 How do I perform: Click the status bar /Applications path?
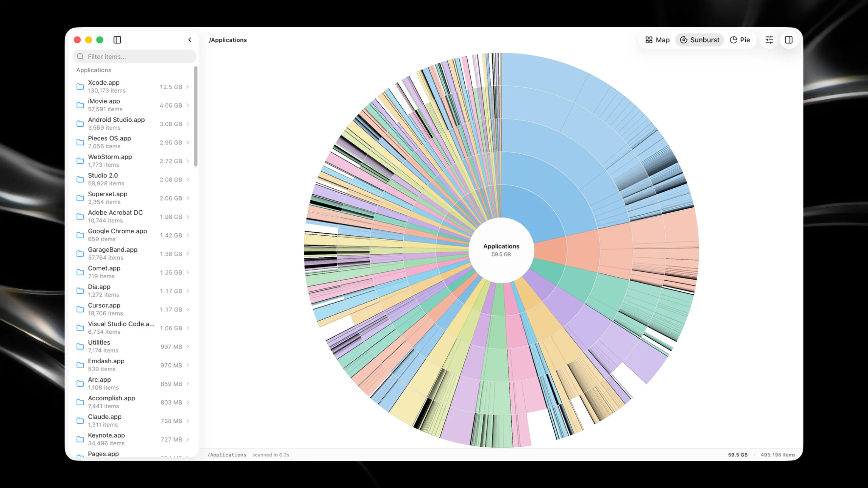tap(227, 455)
